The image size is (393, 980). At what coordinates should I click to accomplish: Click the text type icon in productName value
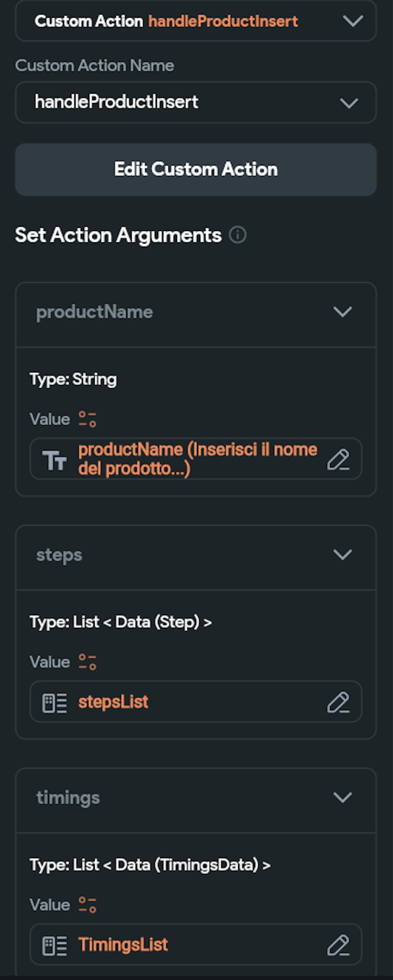(54, 460)
